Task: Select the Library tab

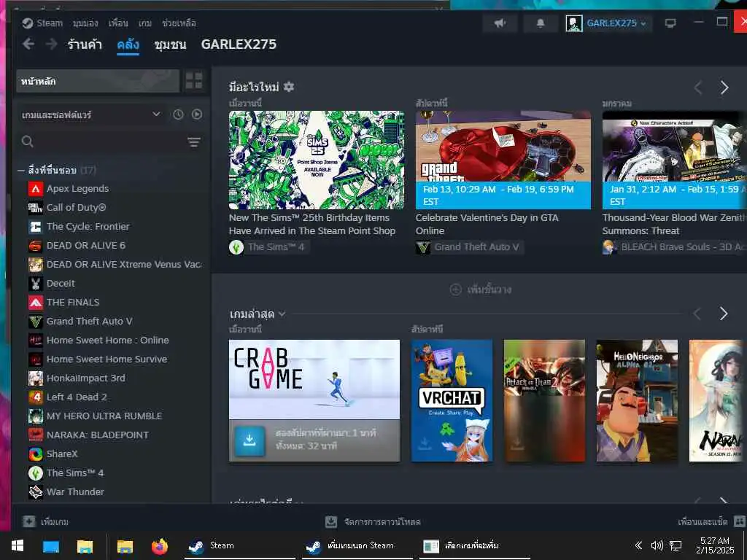Action: click(128, 44)
